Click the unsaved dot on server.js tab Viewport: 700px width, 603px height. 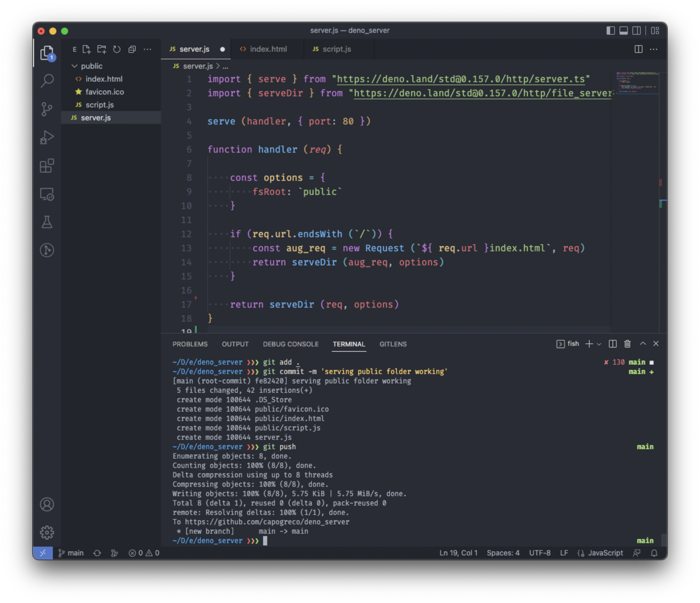point(222,49)
